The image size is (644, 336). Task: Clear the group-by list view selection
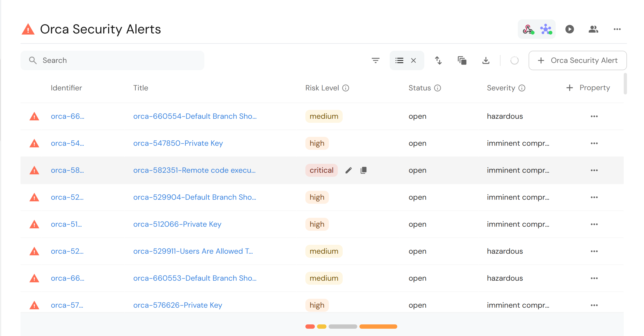point(413,60)
